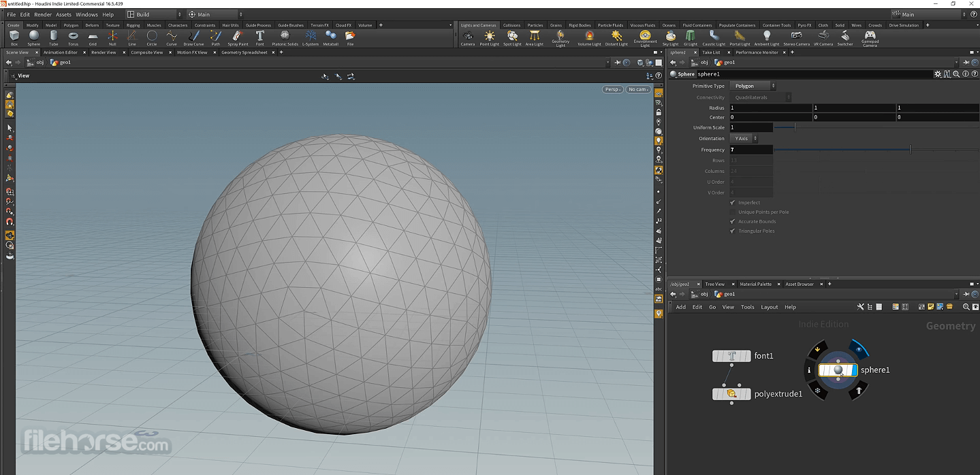Add a Point Light from the shelf
The image size is (980, 475).
(x=489, y=38)
